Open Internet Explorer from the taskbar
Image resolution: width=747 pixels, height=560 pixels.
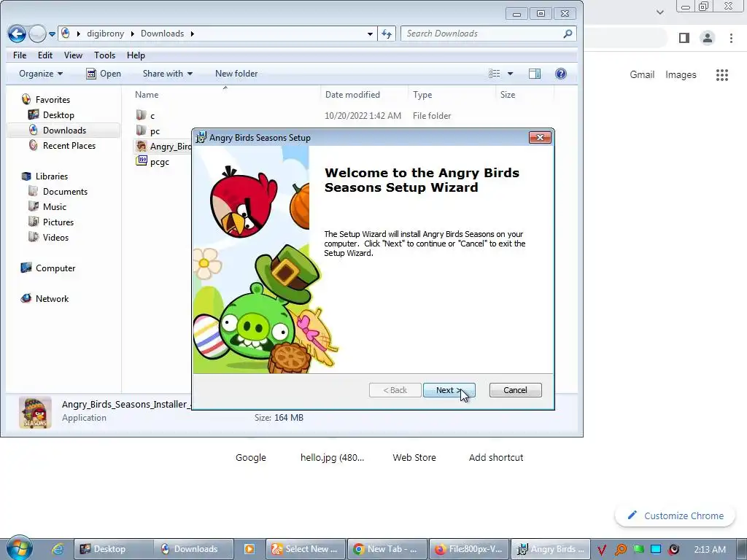[x=58, y=549]
